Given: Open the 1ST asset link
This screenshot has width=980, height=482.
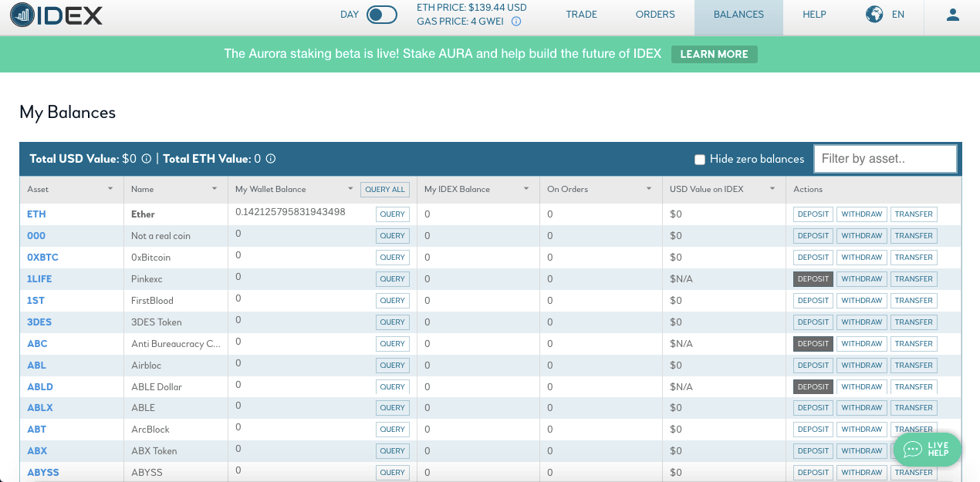Looking at the screenshot, I should tap(35, 301).
